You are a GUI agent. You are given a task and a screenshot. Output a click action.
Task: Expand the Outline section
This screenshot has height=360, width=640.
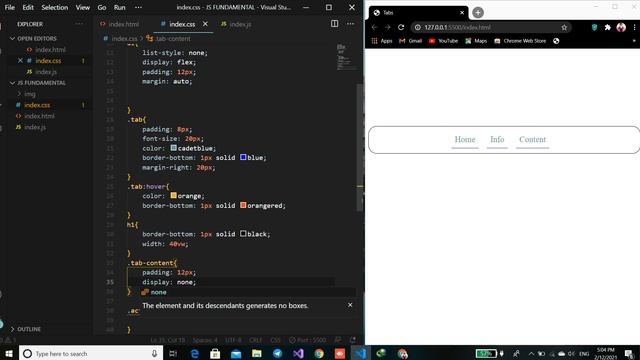[x=29, y=329]
